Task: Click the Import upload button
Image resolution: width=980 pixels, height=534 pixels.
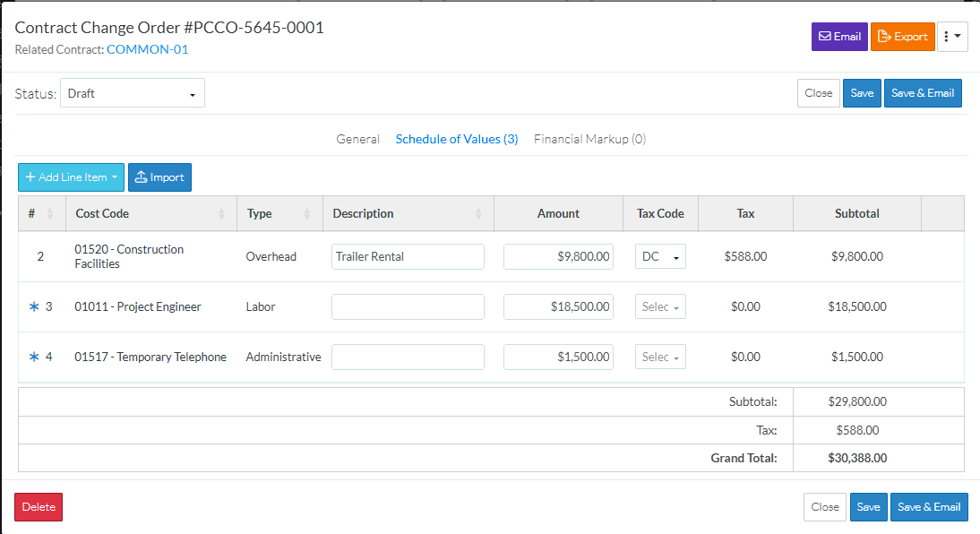Action: (159, 177)
